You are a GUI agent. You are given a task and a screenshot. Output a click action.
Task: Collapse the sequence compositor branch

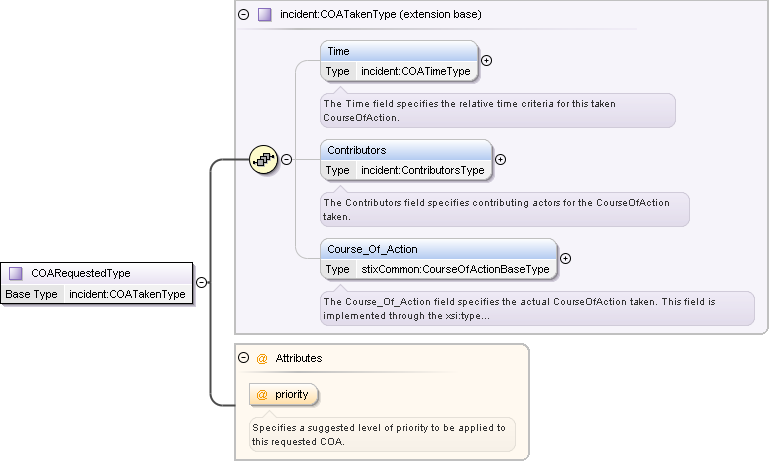point(286,159)
